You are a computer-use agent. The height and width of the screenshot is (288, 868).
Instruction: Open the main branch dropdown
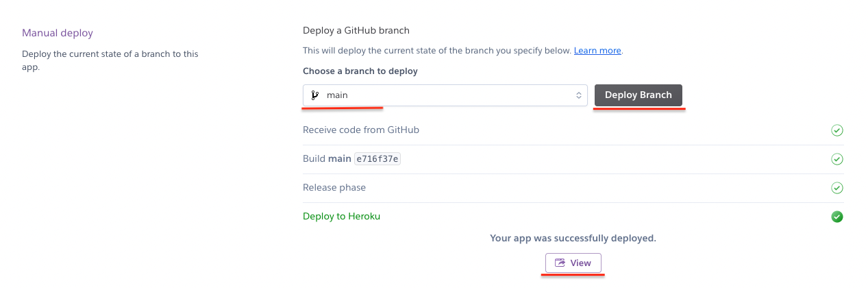445,95
